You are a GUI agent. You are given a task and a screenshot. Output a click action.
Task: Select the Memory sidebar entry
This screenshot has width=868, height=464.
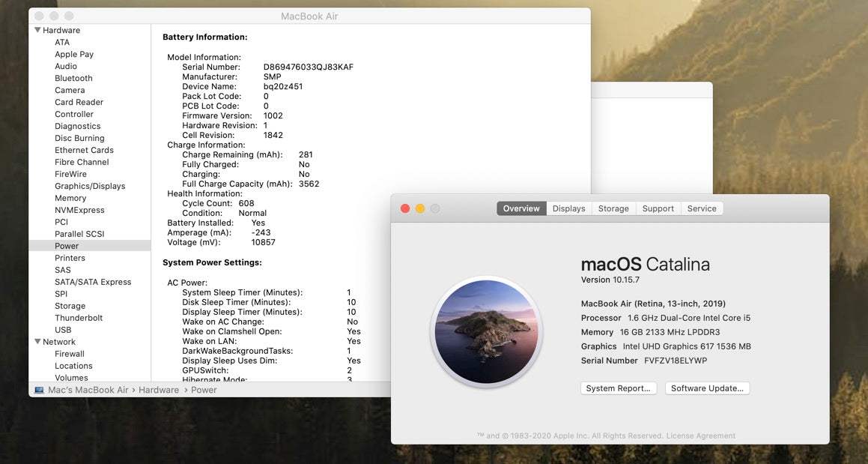point(70,198)
